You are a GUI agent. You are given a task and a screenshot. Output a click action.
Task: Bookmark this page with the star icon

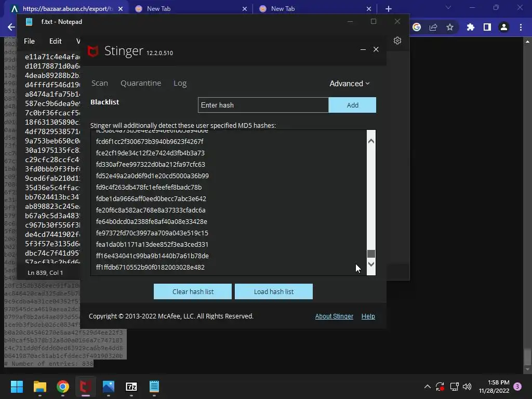click(450, 27)
